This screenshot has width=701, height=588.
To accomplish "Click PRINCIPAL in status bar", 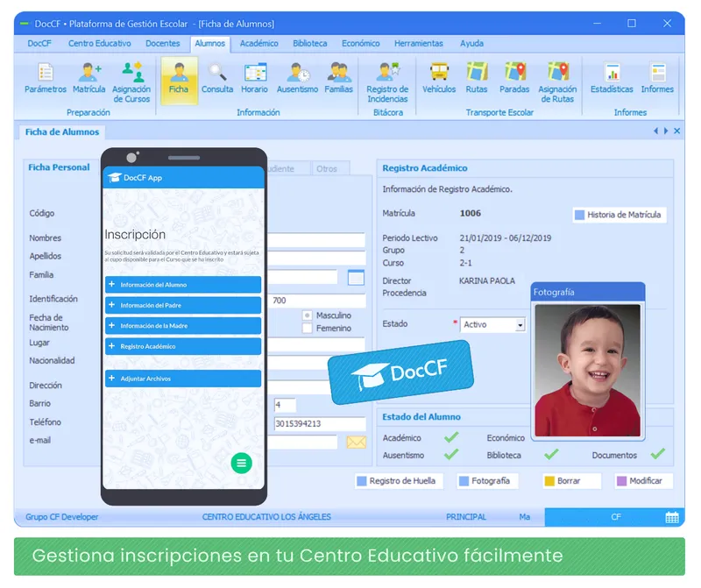I will 466,517.
